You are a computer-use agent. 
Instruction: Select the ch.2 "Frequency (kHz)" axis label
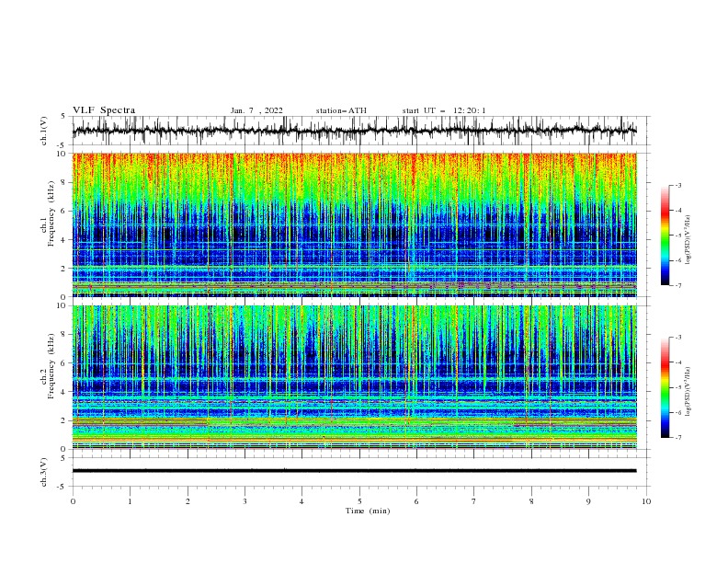[51, 366]
